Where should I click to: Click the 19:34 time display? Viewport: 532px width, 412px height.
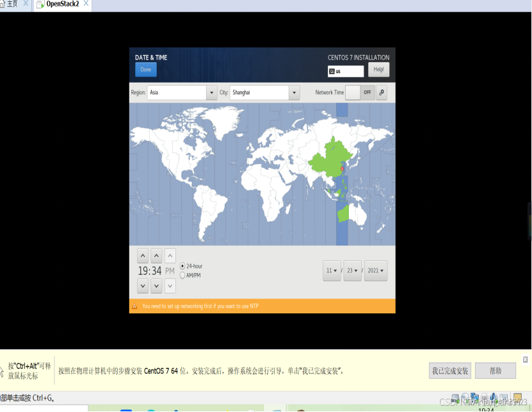coord(150,271)
